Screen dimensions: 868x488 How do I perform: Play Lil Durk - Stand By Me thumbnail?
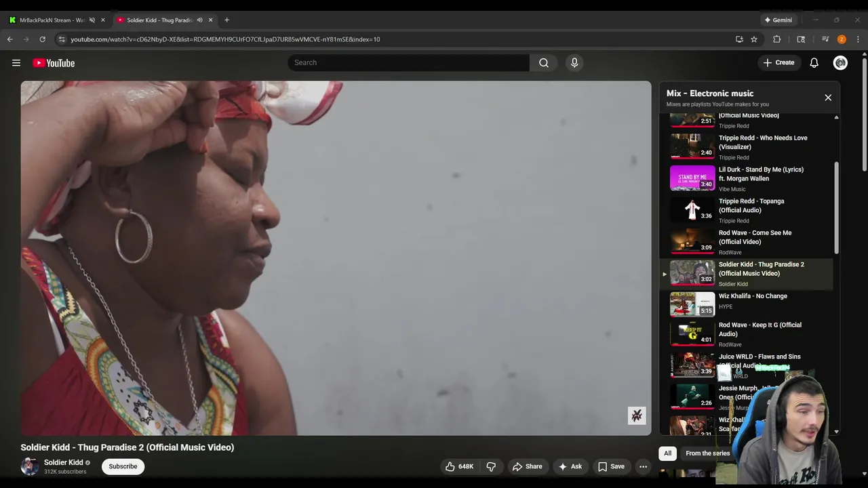coord(692,178)
